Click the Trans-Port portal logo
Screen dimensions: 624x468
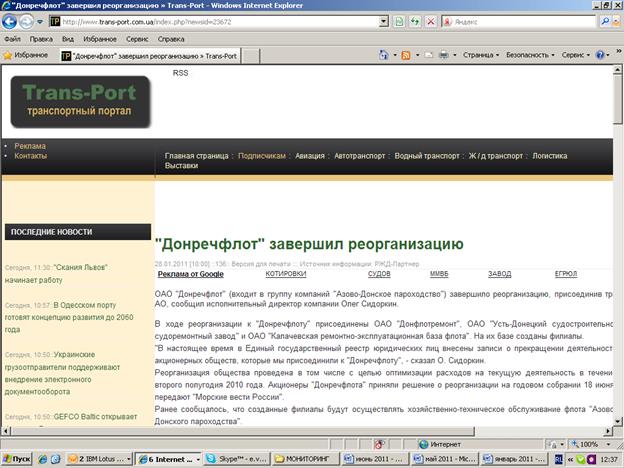click(x=80, y=101)
